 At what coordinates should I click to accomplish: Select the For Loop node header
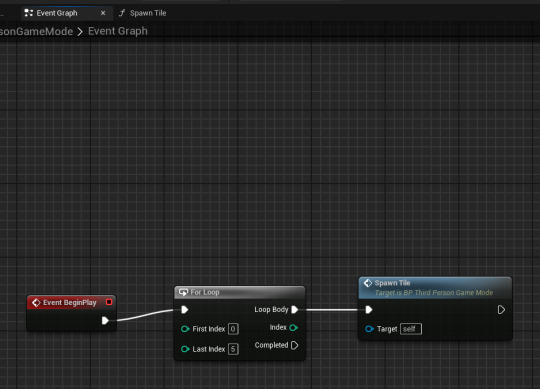(240, 292)
